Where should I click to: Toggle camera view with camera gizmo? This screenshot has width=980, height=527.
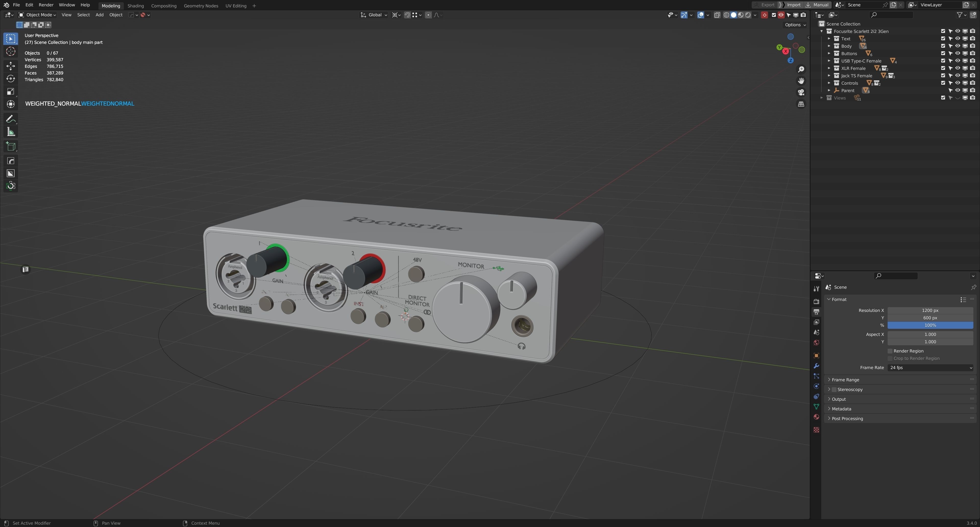tap(801, 92)
